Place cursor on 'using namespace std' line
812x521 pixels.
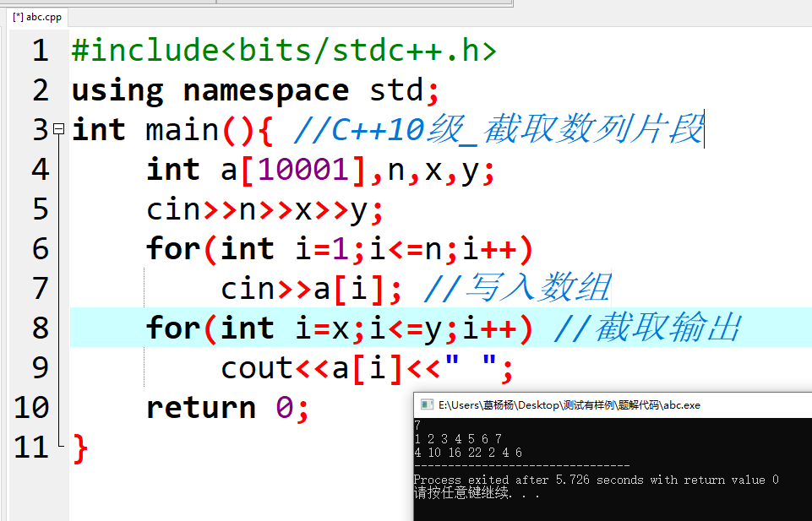point(253,90)
